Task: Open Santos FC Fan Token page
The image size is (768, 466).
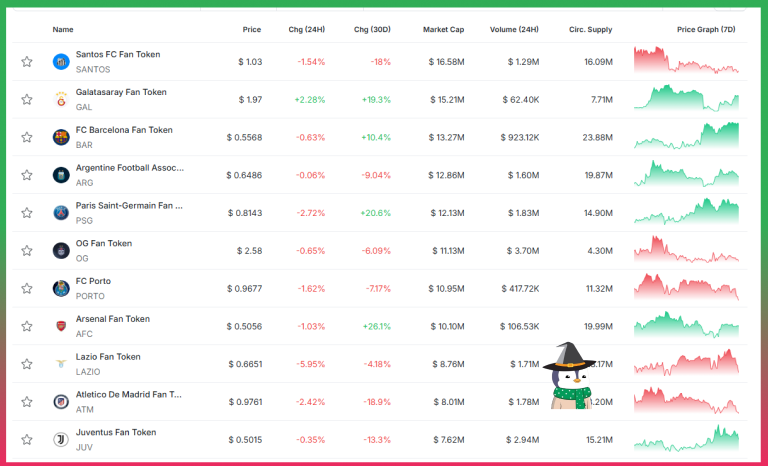Action: (x=118, y=54)
